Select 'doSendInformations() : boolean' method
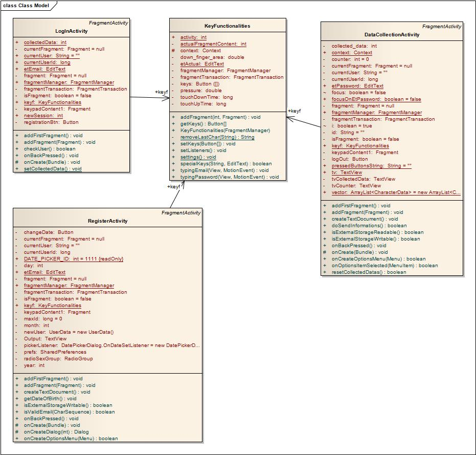 click(x=369, y=226)
